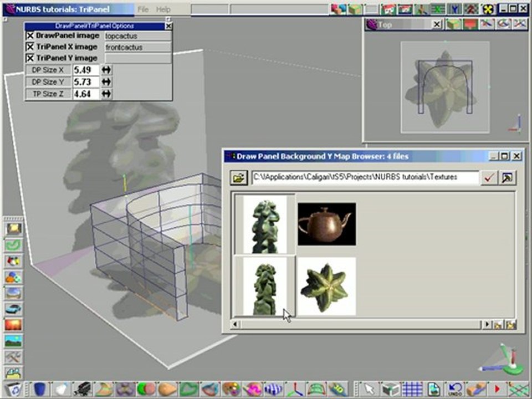Click the yellow cross icon in title bar
The width and height of the screenshot is (532, 399).
488,9
